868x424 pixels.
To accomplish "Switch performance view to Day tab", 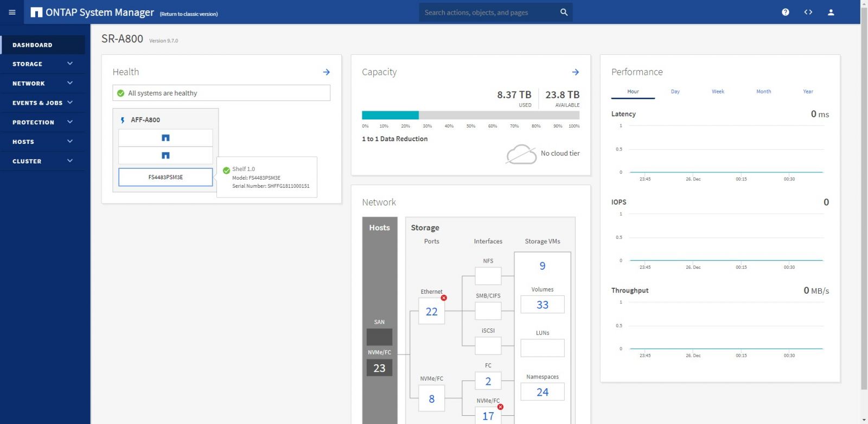I will click(x=675, y=91).
